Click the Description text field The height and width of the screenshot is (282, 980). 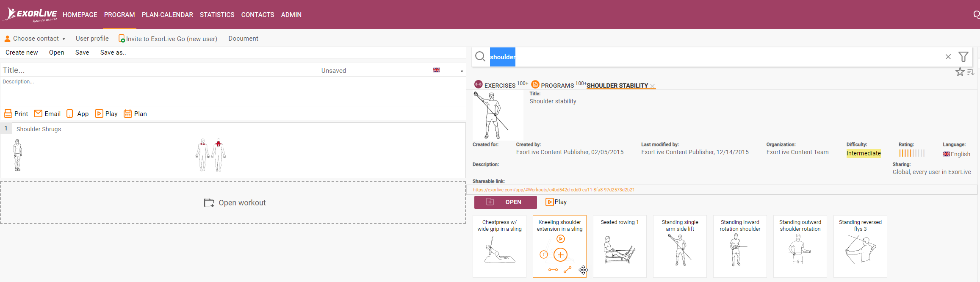point(233,91)
